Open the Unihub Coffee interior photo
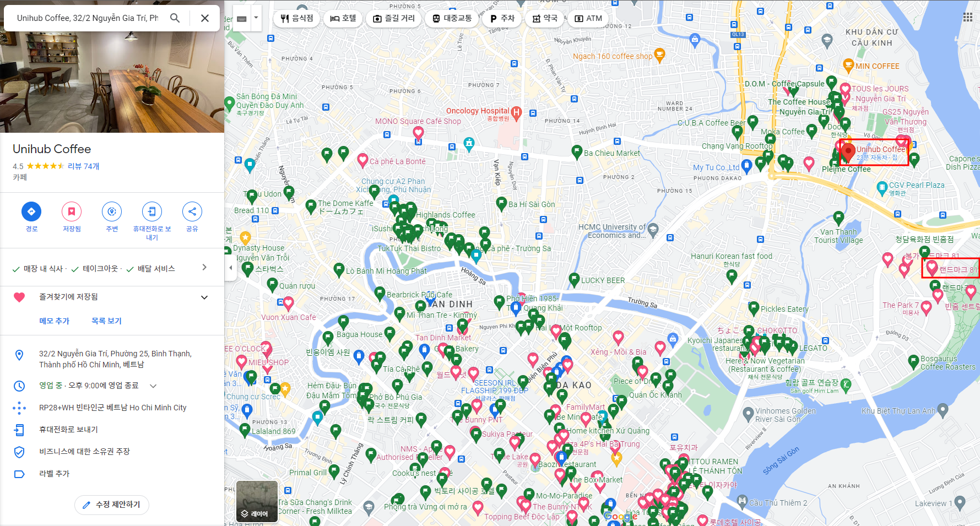The width and height of the screenshot is (980, 526). click(112, 82)
